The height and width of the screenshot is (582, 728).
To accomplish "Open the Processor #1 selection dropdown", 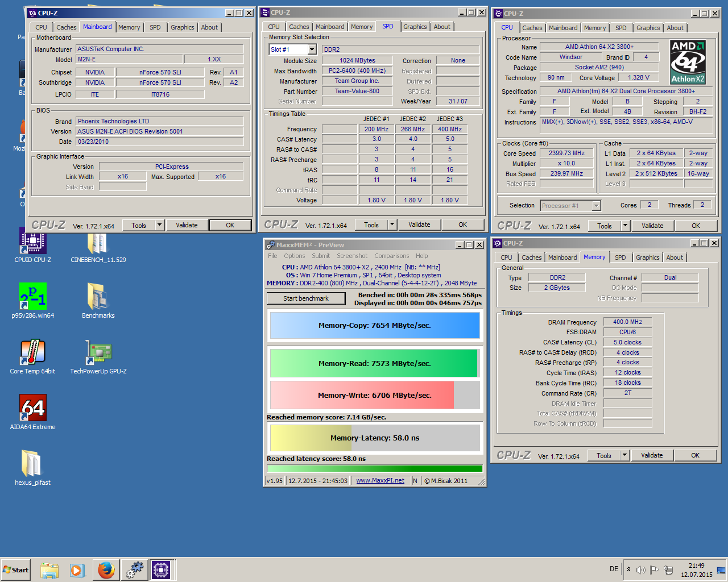I will [x=596, y=206].
